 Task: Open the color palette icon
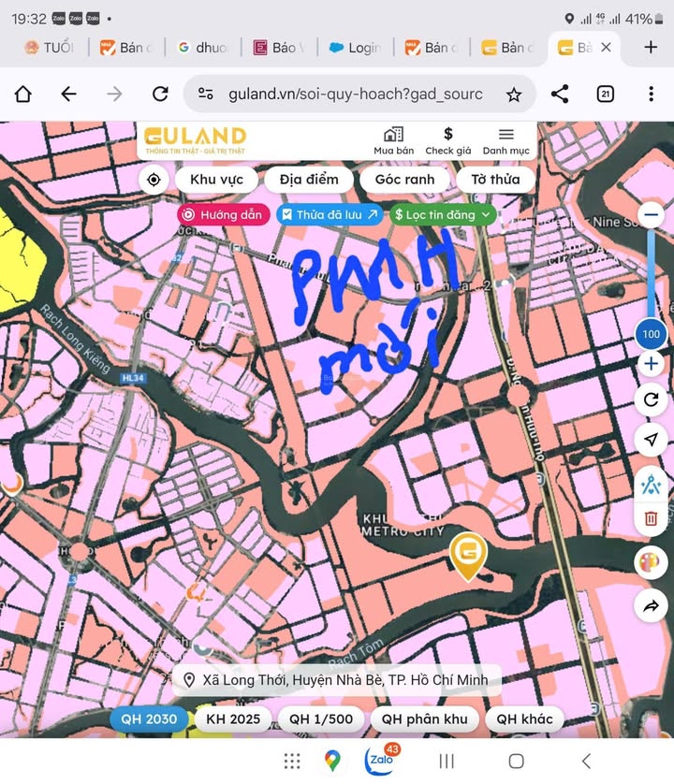click(x=652, y=563)
